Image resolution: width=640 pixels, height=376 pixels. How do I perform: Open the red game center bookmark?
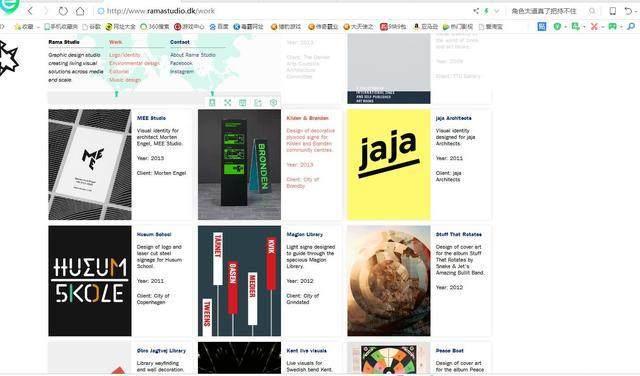[189, 27]
